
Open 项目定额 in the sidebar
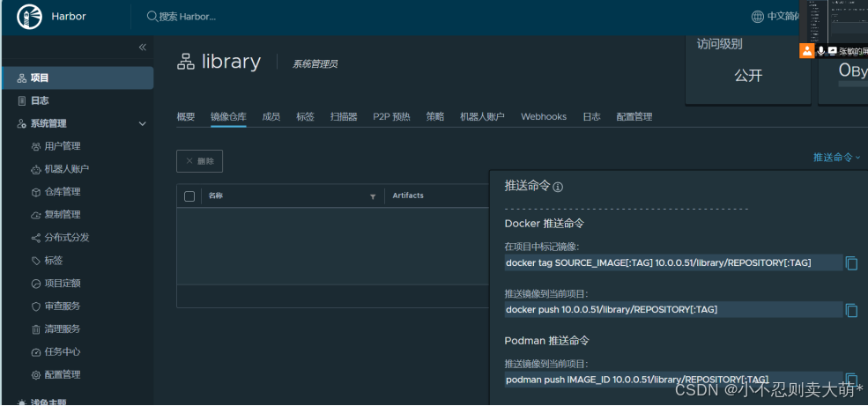[63, 284]
